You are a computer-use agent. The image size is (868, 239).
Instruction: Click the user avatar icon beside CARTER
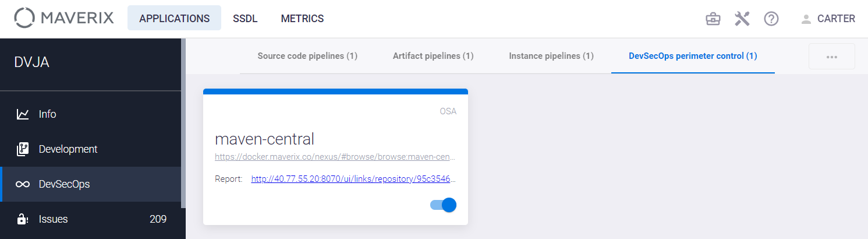click(806, 19)
